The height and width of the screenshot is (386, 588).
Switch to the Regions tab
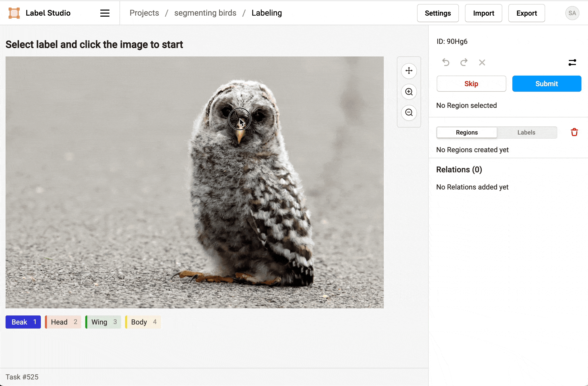(467, 132)
